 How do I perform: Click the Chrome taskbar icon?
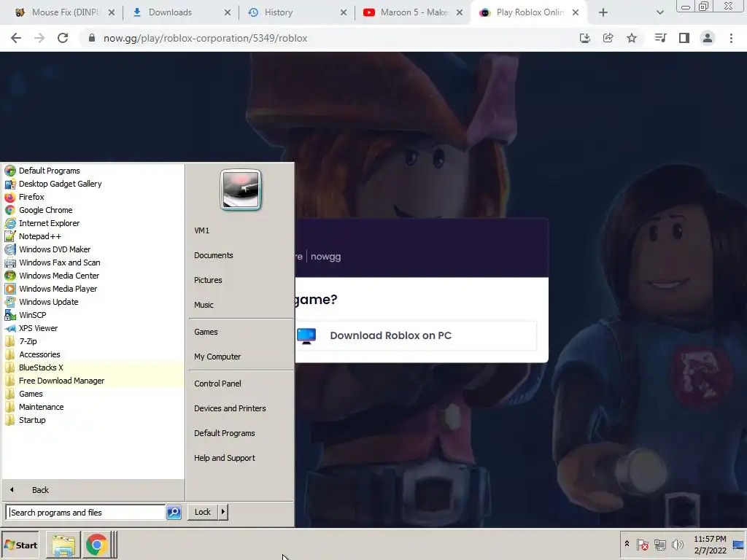click(x=97, y=545)
